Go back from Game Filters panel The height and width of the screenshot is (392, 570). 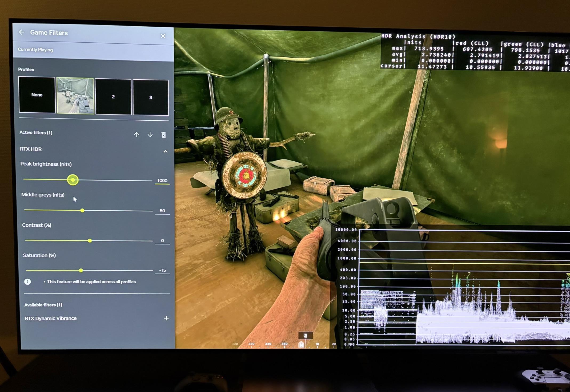tap(22, 32)
